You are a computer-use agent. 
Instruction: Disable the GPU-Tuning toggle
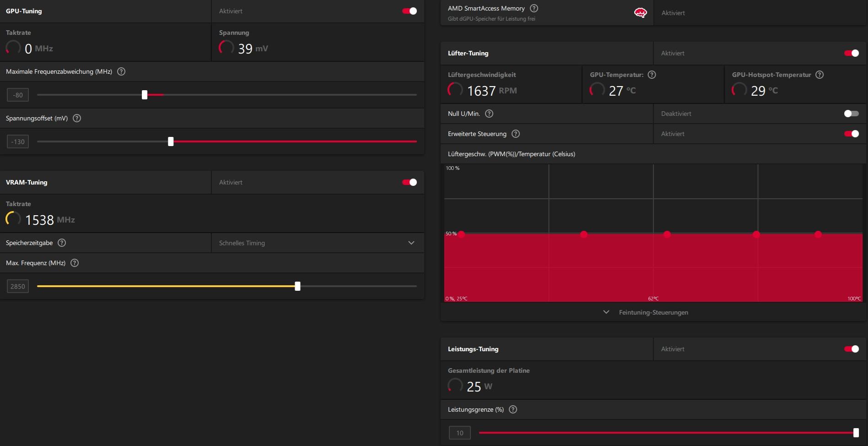(410, 11)
